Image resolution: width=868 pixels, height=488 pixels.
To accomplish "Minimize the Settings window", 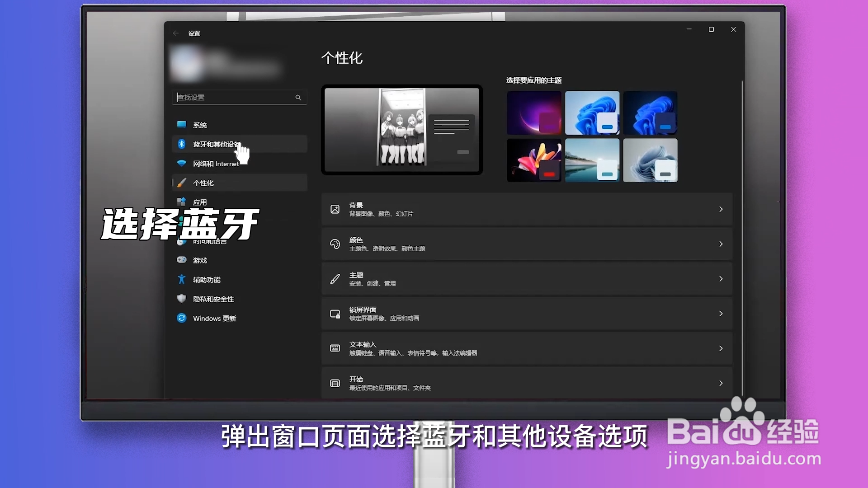I will point(689,29).
